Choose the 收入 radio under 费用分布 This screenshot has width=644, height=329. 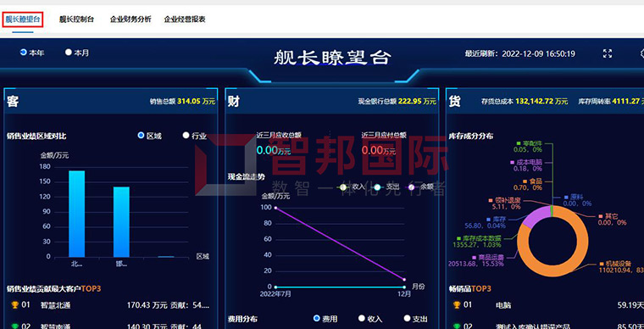coord(362,318)
